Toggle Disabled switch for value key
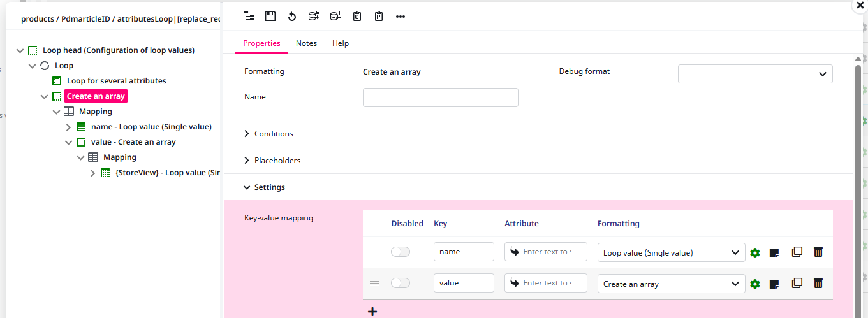Screen dimensions: 868x318 [x=401, y=284]
